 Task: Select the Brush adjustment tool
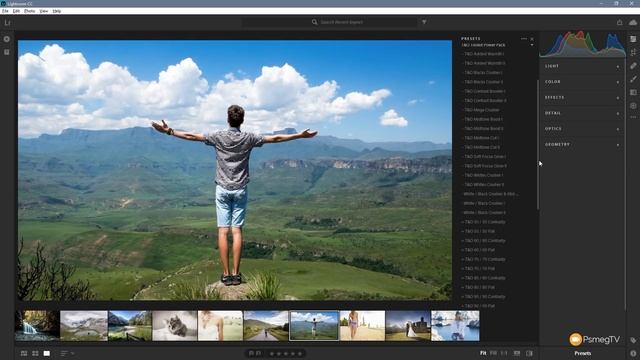[x=633, y=79]
